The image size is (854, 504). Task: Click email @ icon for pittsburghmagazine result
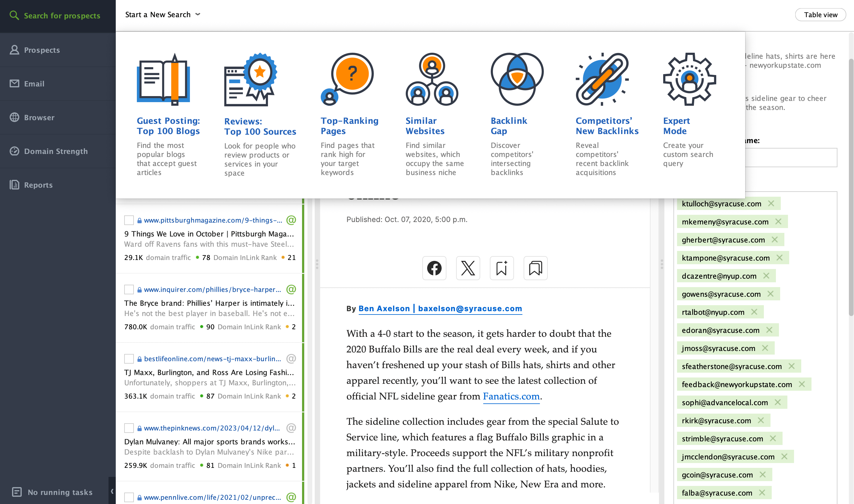tap(291, 220)
